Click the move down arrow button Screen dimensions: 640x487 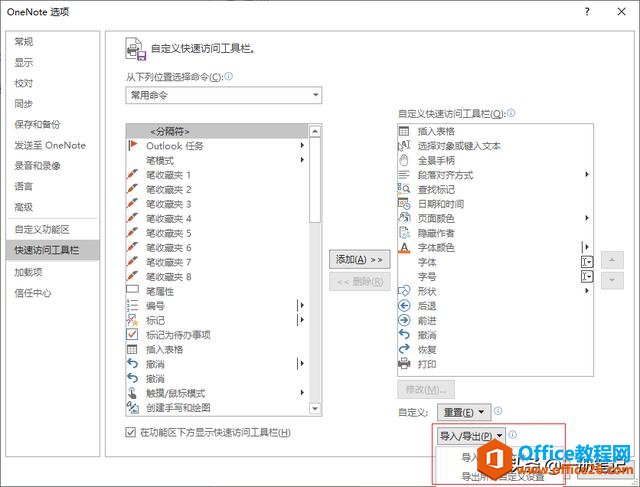tap(612, 280)
